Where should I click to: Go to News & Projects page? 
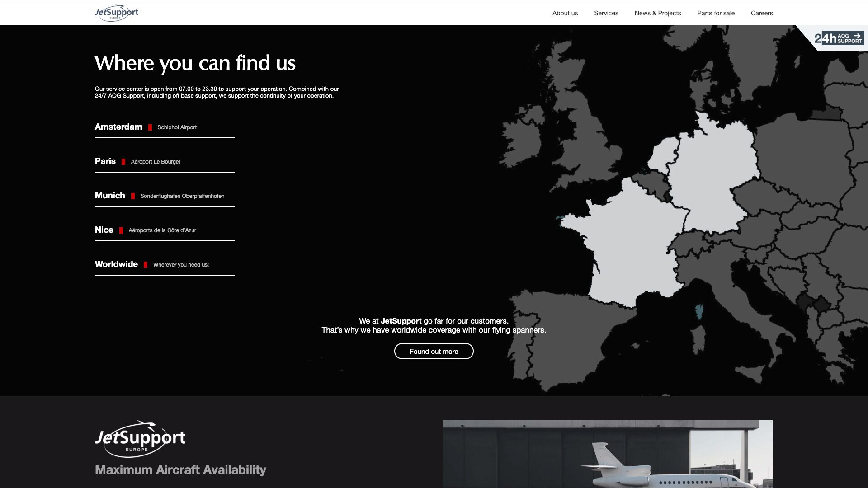657,13
